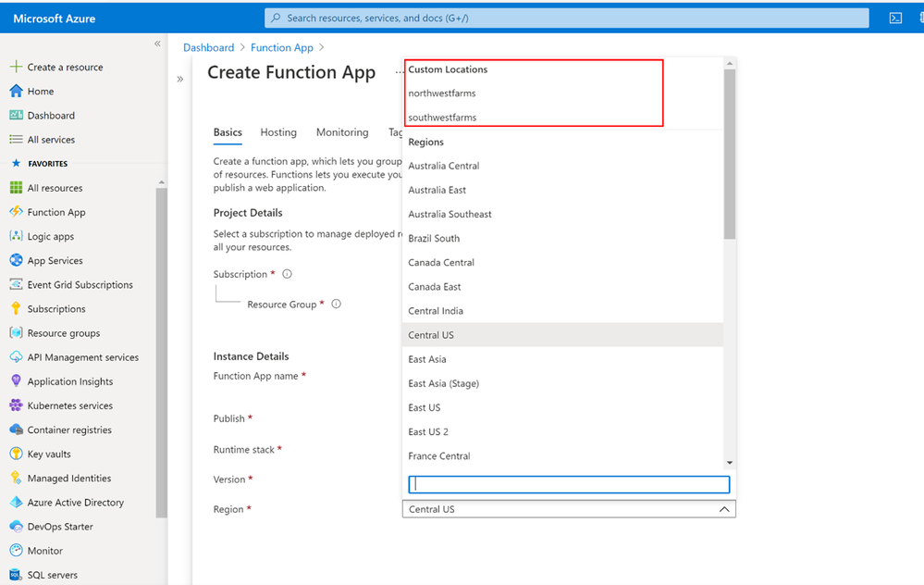Viewport: 924px width, 585px height.
Task: Choose East US 2 region
Action: (562, 431)
